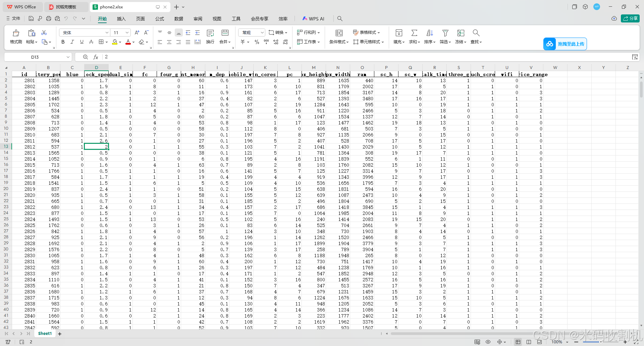Click the Wrap text icon
The height and width of the screenshot is (346, 644).
pyautogui.click(x=210, y=33)
